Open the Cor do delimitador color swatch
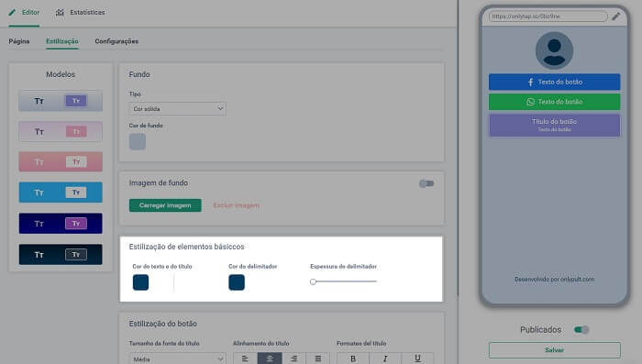The height and width of the screenshot is (364, 642). point(237,282)
